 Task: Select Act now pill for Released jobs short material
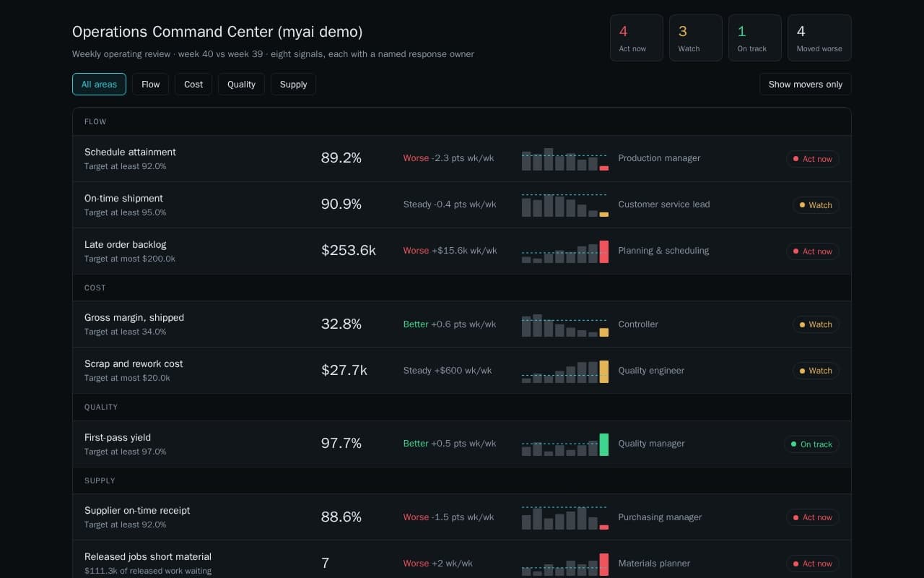812,564
